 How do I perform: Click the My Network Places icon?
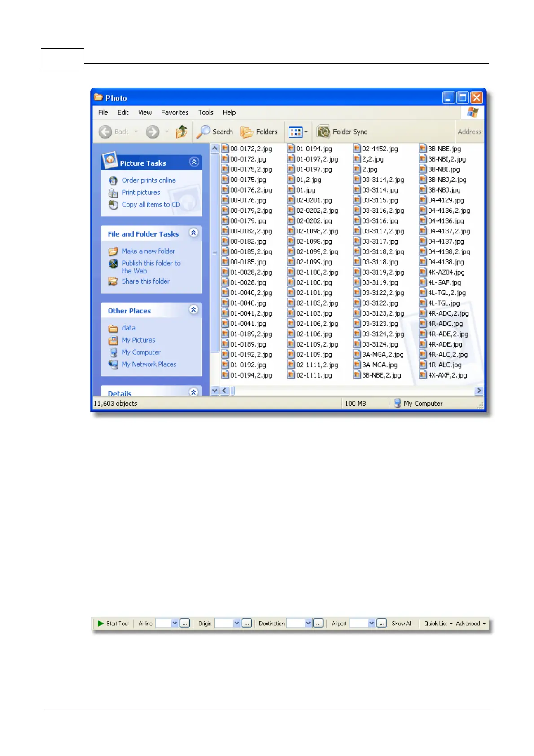pyautogui.click(x=114, y=365)
